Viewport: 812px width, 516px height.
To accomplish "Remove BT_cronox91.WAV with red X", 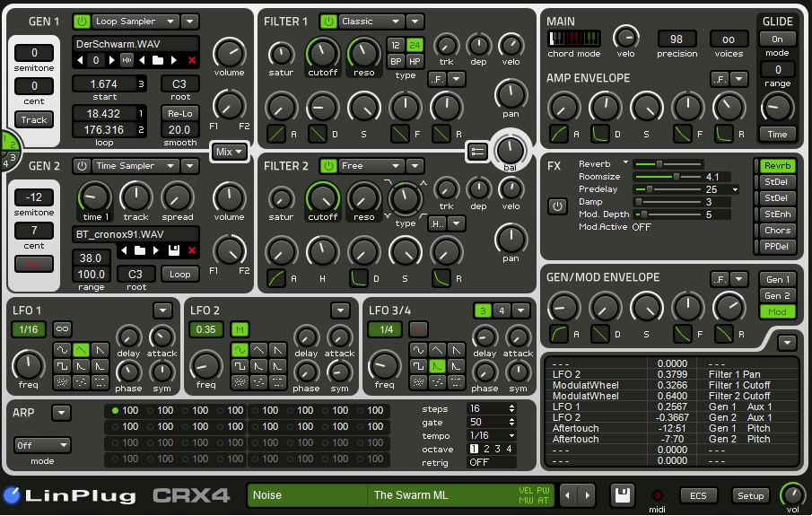I will click(x=192, y=250).
